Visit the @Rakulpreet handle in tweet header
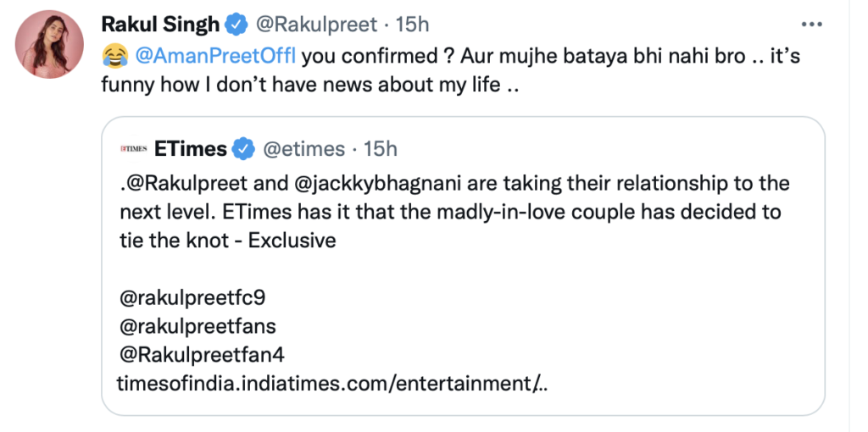This screenshot has width=868, height=432. coord(314,25)
